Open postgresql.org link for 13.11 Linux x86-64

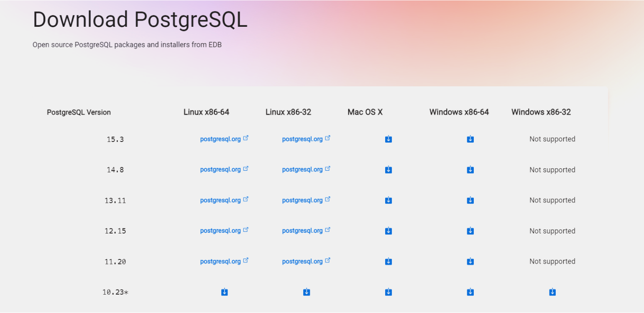pyautogui.click(x=224, y=200)
